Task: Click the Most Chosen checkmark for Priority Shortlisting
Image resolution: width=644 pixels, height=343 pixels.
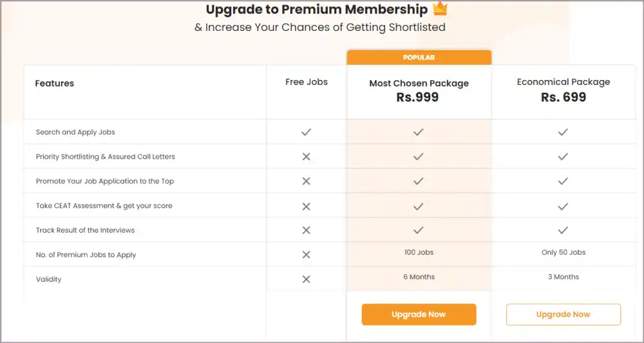Action: [419, 157]
